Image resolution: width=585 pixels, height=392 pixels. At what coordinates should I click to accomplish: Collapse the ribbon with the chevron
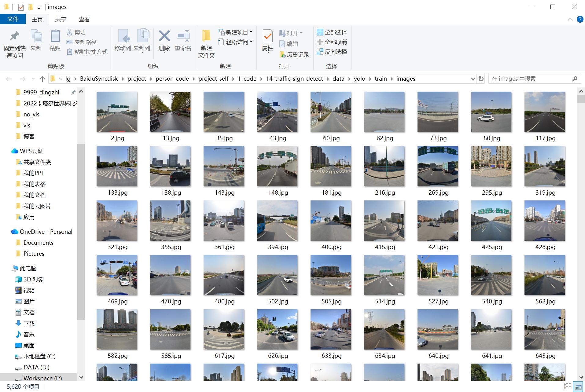tap(570, 19)
